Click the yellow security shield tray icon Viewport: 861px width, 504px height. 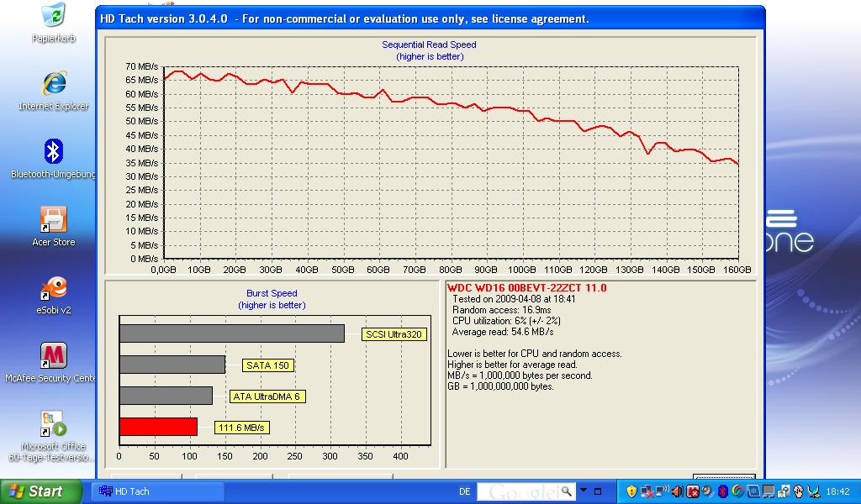tap(631, 491)
